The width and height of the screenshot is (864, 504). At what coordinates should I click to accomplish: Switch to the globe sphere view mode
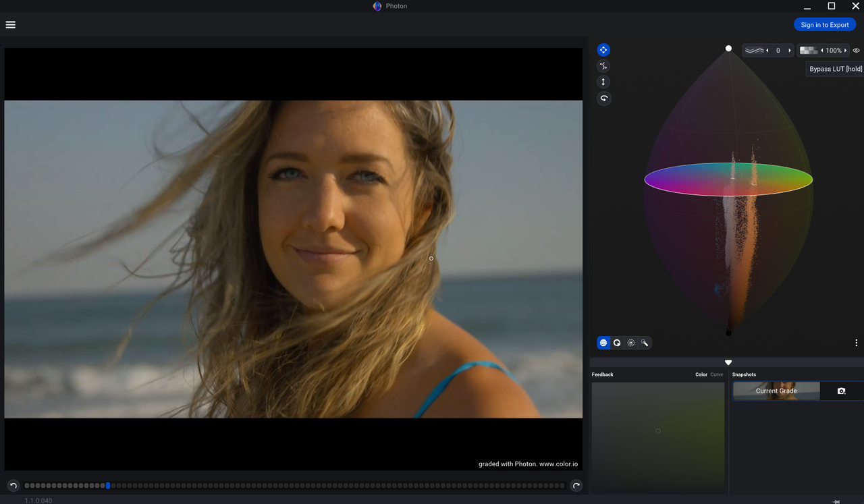point(603,343)
